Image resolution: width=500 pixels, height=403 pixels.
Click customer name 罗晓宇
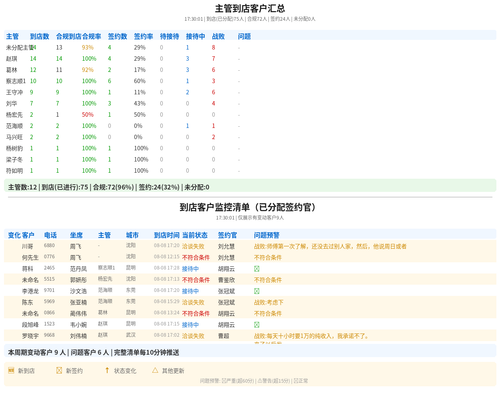click(30, 336)
